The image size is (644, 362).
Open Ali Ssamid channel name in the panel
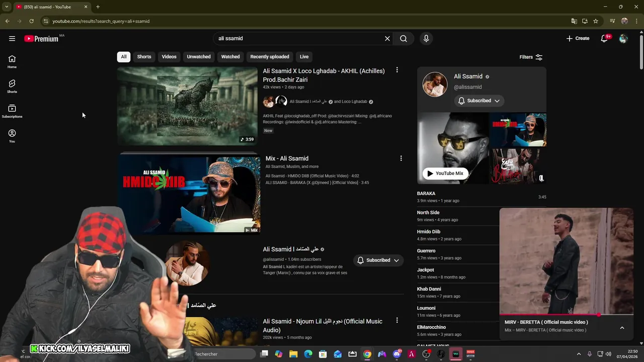(x=468, y=76)
